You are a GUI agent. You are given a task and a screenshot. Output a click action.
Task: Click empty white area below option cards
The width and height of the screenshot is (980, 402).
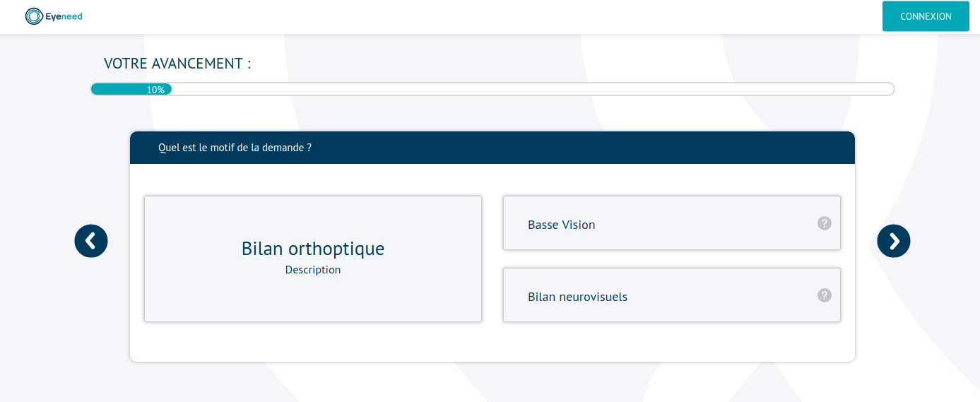point(492,343)
